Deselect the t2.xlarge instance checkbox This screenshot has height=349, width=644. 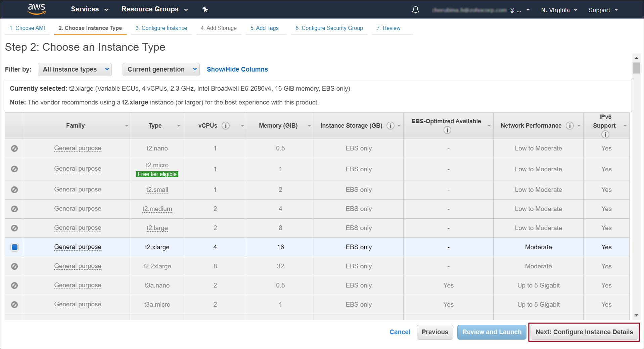tap(14, 247)
